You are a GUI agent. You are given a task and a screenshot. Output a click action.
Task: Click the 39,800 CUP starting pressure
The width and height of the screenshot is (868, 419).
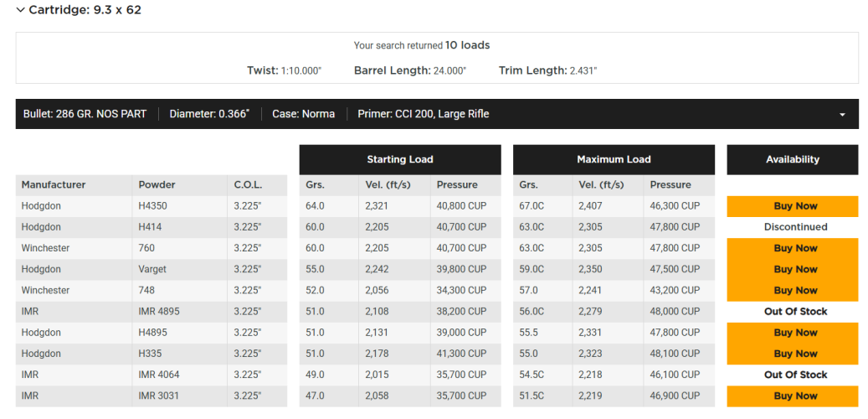pyautogui.click(x=462, y=269)
